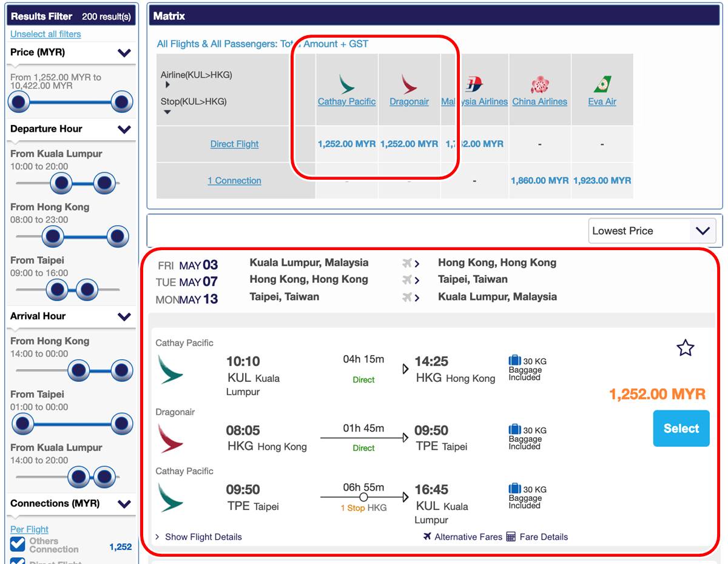Collapse the Departure Hour filter section
The image size is (728, 564).
click(124, 129)
